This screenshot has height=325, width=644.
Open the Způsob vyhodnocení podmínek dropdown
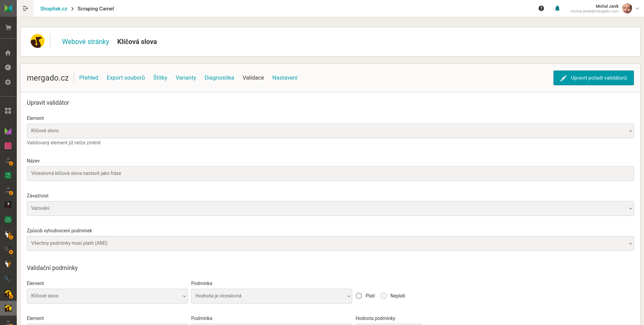pyautogui.click(x=330, y=243)
